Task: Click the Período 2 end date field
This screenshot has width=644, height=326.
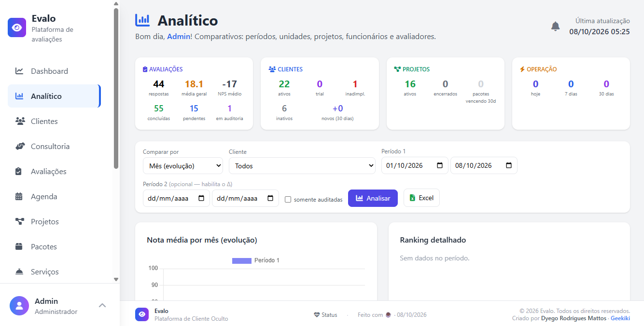Action: click(x=245, y=198)
